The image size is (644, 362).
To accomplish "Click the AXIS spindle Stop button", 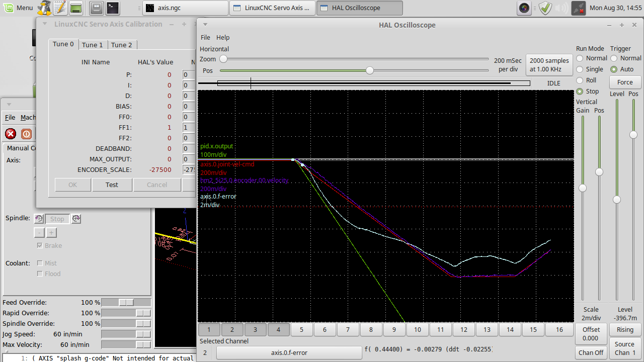I will (x=57, y=219).
